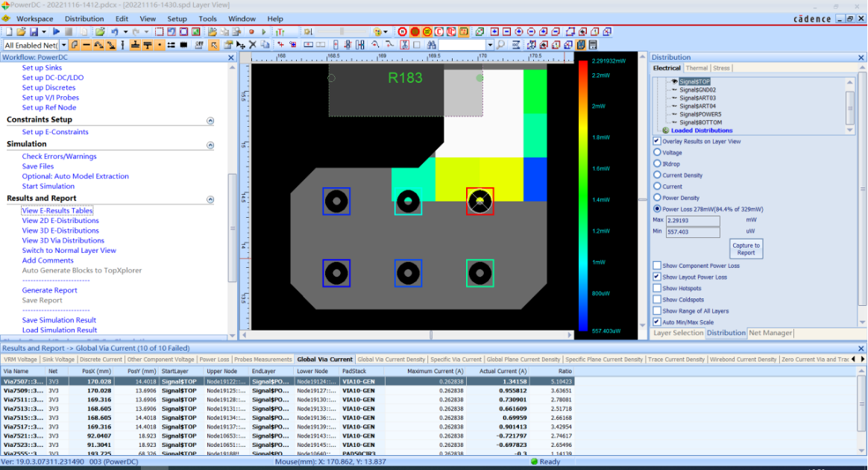The width and height of the screenshot is (868, 470).
Task: Open the color palette dropdown arrow
Action: [386, 31]
